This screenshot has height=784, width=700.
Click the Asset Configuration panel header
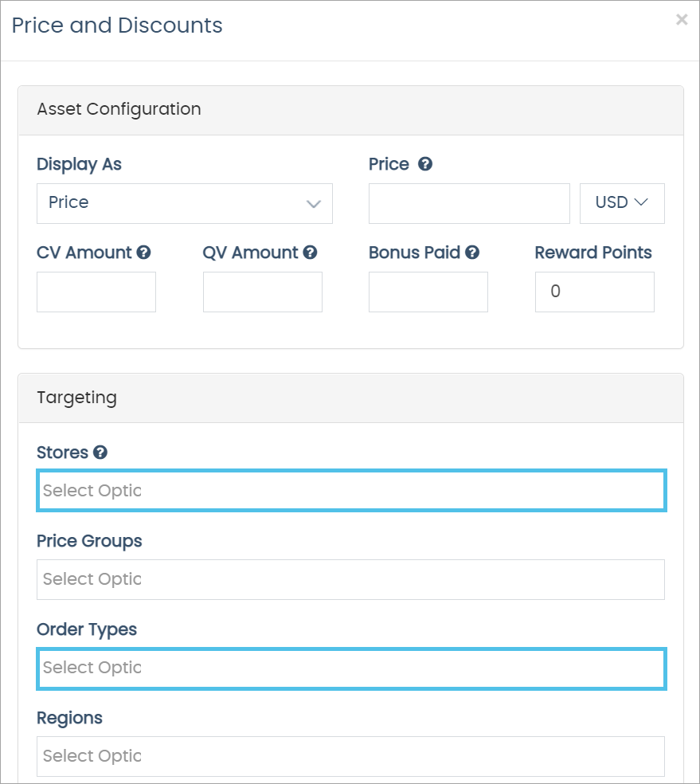(x=350, y=110)
